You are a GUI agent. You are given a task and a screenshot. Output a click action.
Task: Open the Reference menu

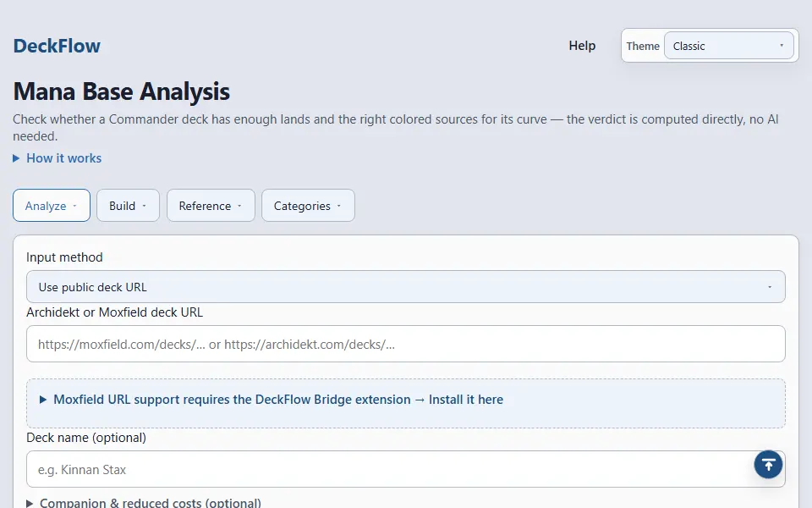click(x=211, y=205)
